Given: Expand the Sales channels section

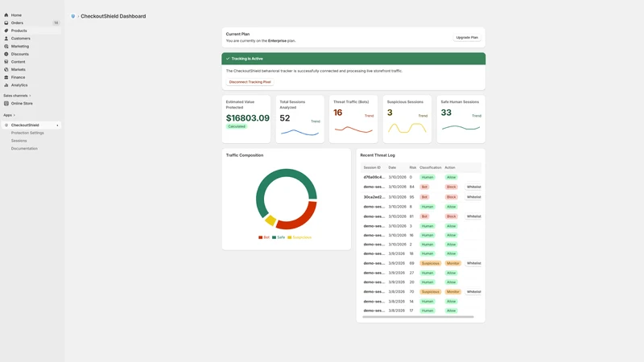Looking at the screenshot, I should [x=17, y=96].
